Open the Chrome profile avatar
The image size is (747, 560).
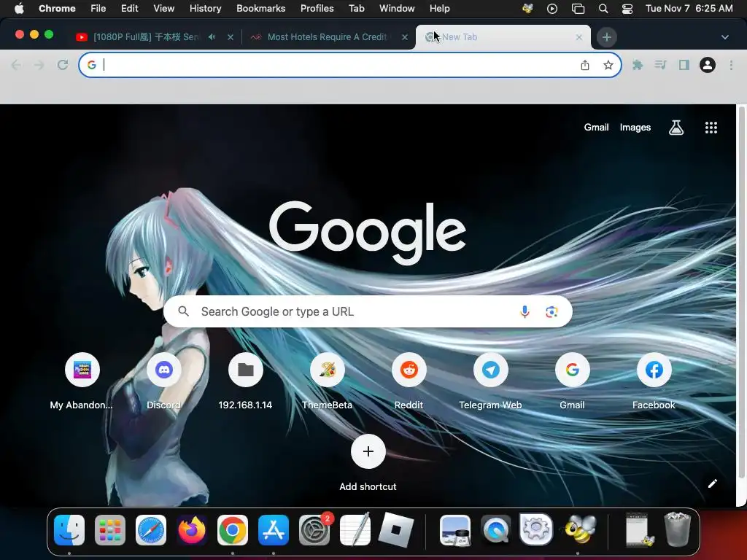point(708,65)
